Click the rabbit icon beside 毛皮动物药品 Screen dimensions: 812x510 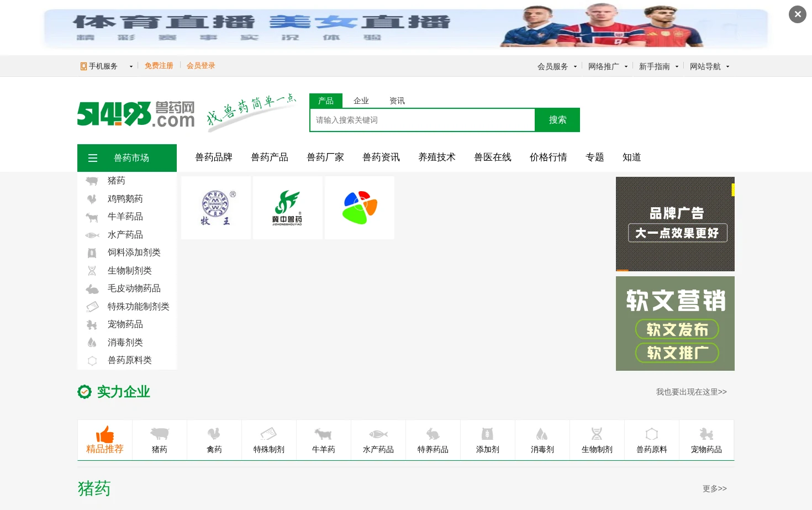[x=92, y=288]
